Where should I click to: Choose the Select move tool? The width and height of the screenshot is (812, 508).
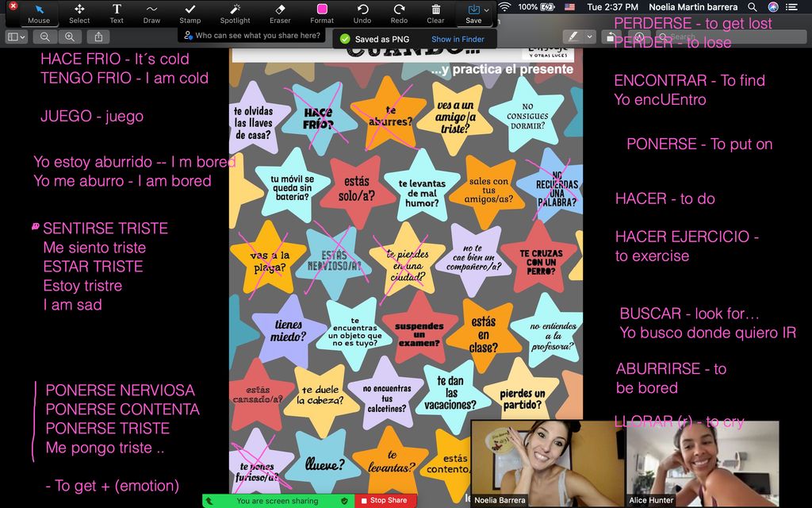pos(79,13)
